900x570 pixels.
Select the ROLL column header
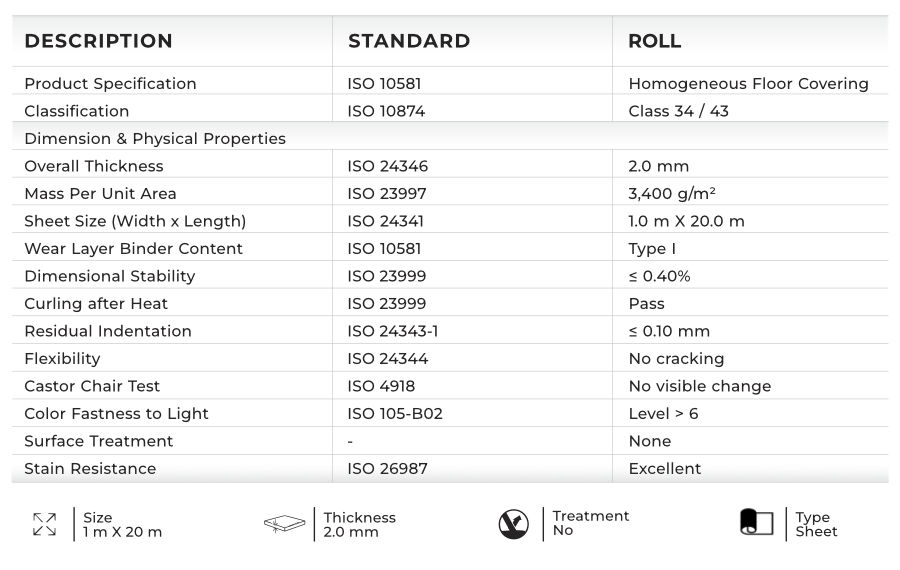point(655,41)
